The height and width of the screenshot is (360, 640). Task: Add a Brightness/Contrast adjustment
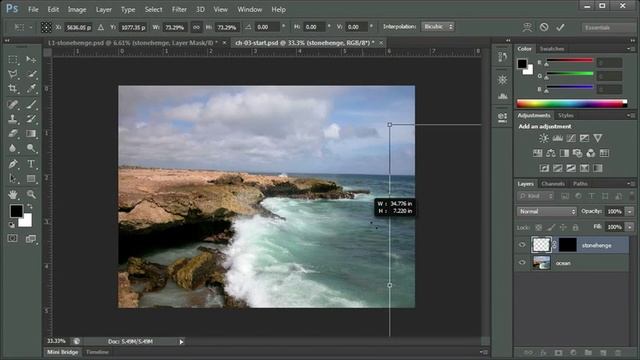click(x=544, y=138)
